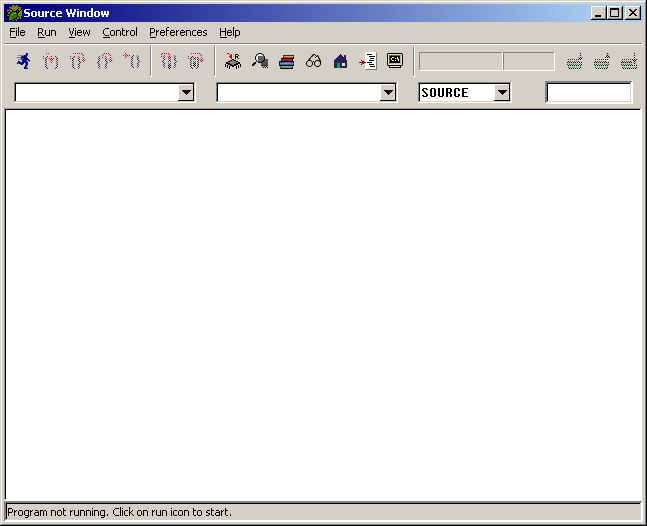Open the Control menu

coord(120,32)
